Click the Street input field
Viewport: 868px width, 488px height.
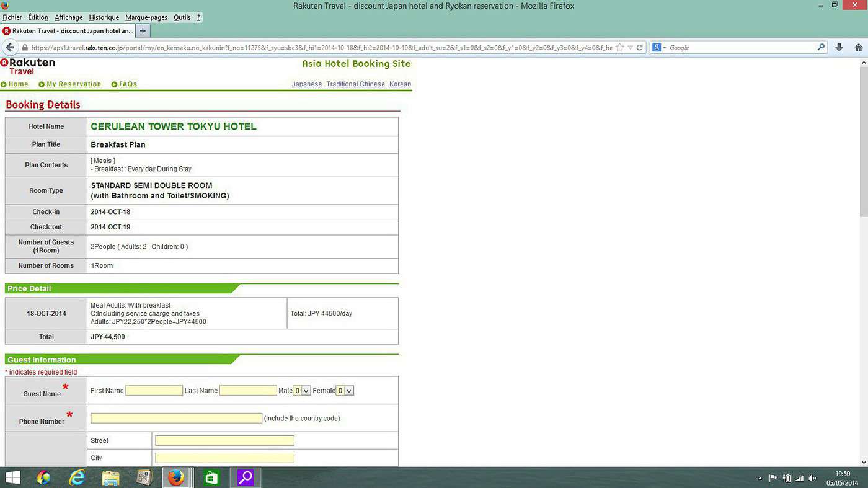coord(224,441)
